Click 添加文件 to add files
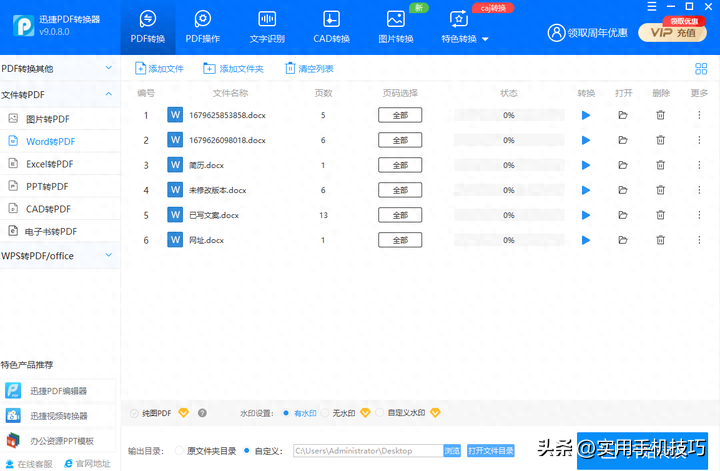 159,69
